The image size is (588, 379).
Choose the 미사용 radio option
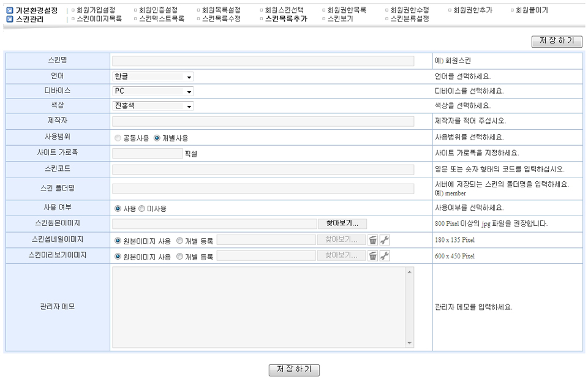[142, 209]
